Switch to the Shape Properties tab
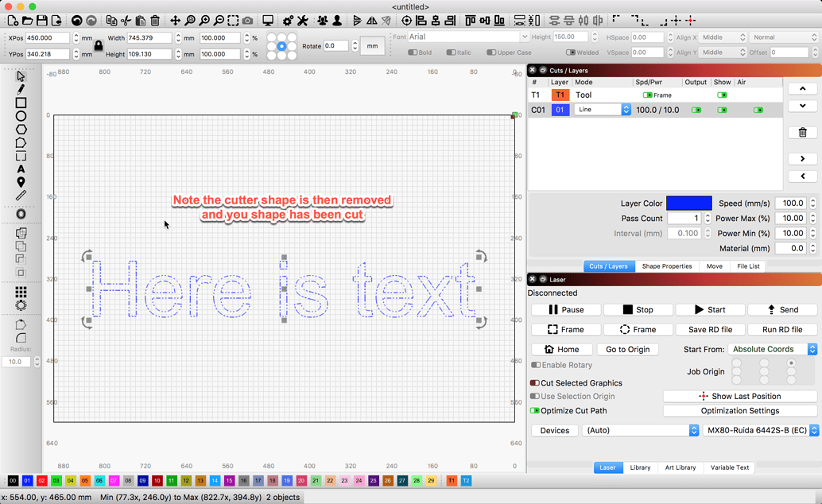The height and width of the screenshot is (504, 822). point(667,266)
